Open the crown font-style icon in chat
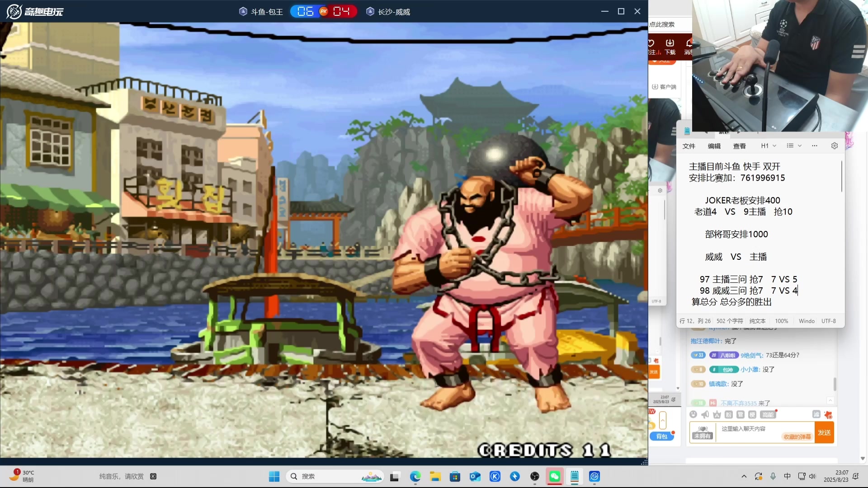868x488 pixels. click(x=717, y=414)
